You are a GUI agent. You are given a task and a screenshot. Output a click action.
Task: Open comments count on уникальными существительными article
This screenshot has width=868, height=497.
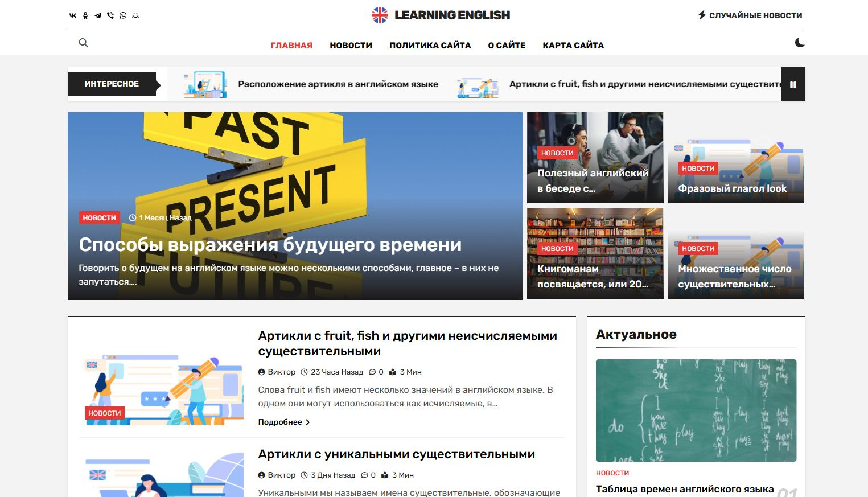368,475
